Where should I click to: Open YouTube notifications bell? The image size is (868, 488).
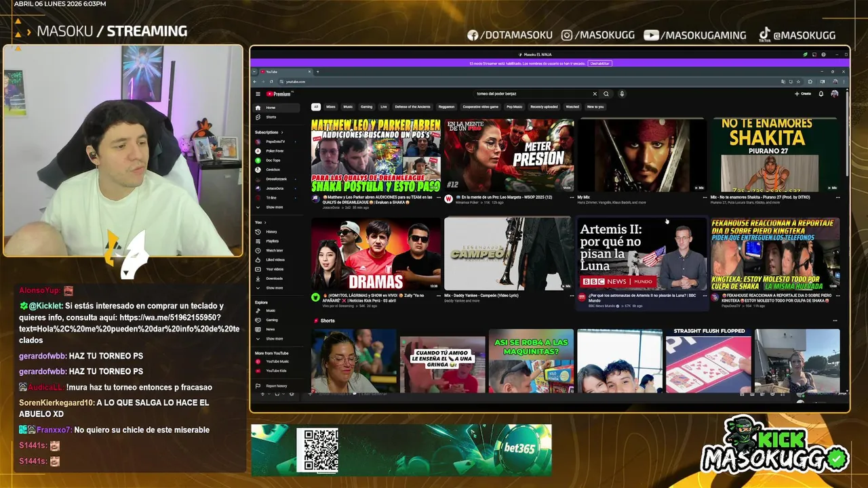(x=821, y=94)
